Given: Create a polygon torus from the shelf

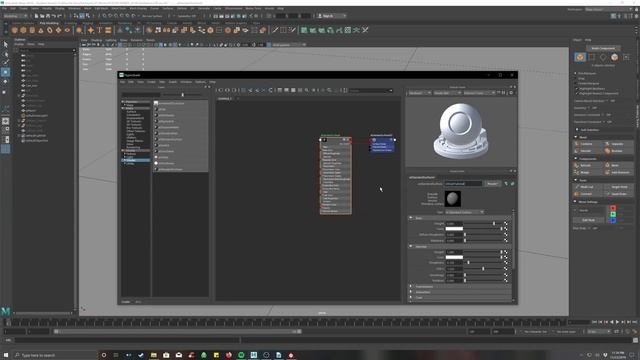Looking at the screenshot, I should (50, 30).
